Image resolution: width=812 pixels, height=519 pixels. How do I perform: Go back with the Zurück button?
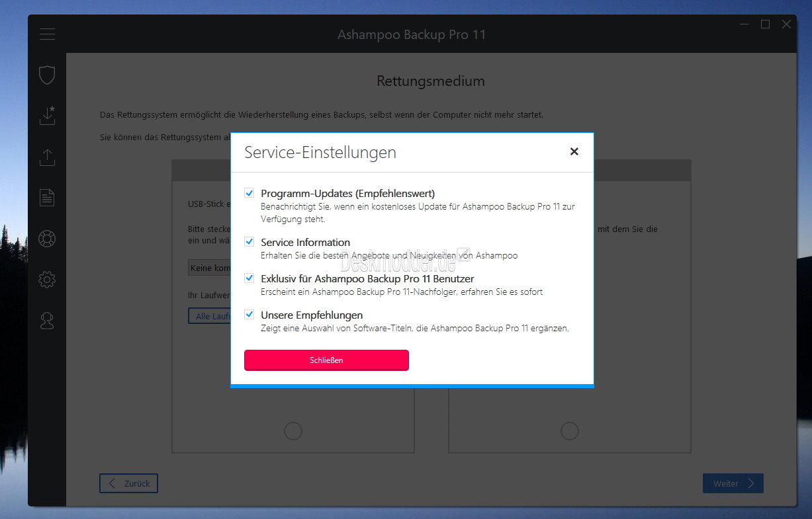click(x=129, y=483)
